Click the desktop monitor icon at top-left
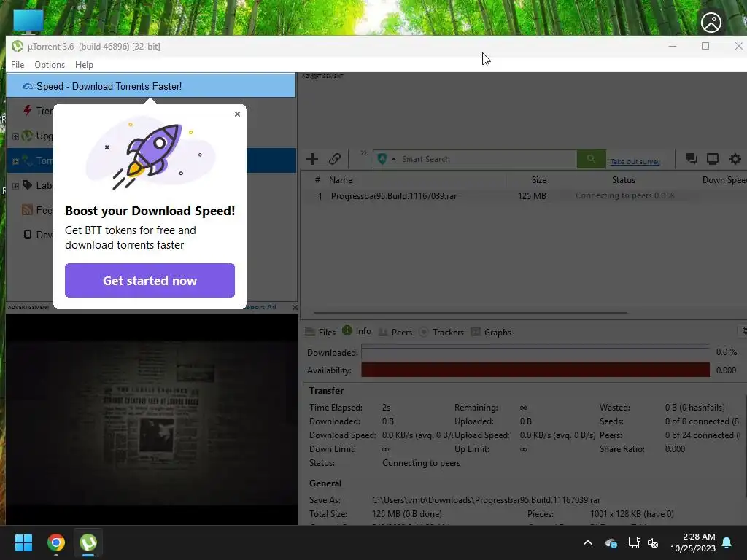Screen dimensions: 747x560 pos(28,21)
